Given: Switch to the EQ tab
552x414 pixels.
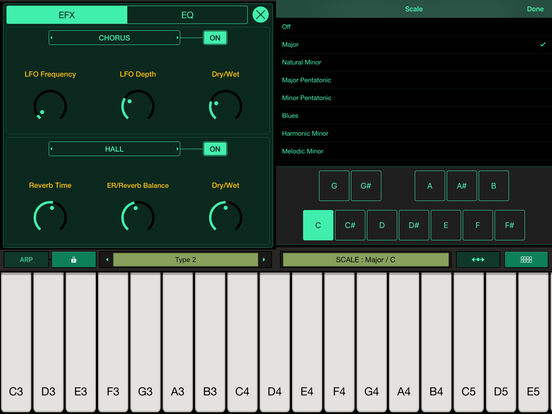Looking at the screenshot, I should (x=187, y=15).
